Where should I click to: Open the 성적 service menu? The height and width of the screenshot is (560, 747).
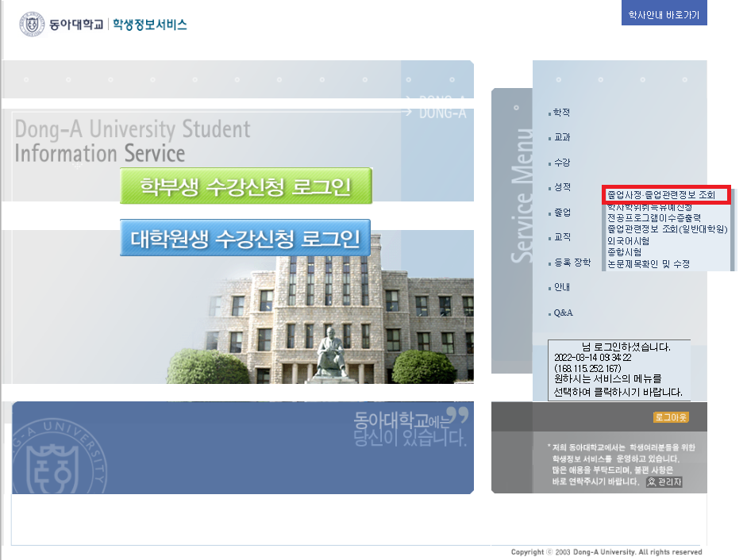click(562, 187)
